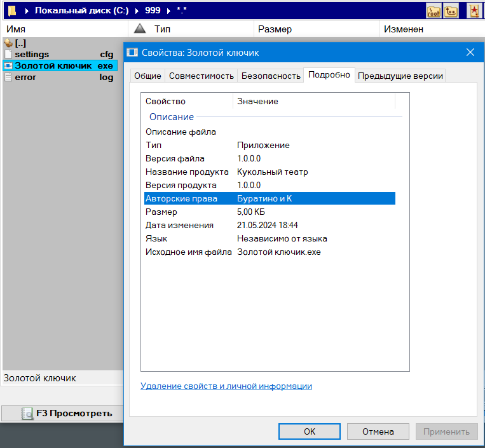Viewport: 485px width, 448px height.
Task: Go up via the [..] entry
Action: point(19,43)
